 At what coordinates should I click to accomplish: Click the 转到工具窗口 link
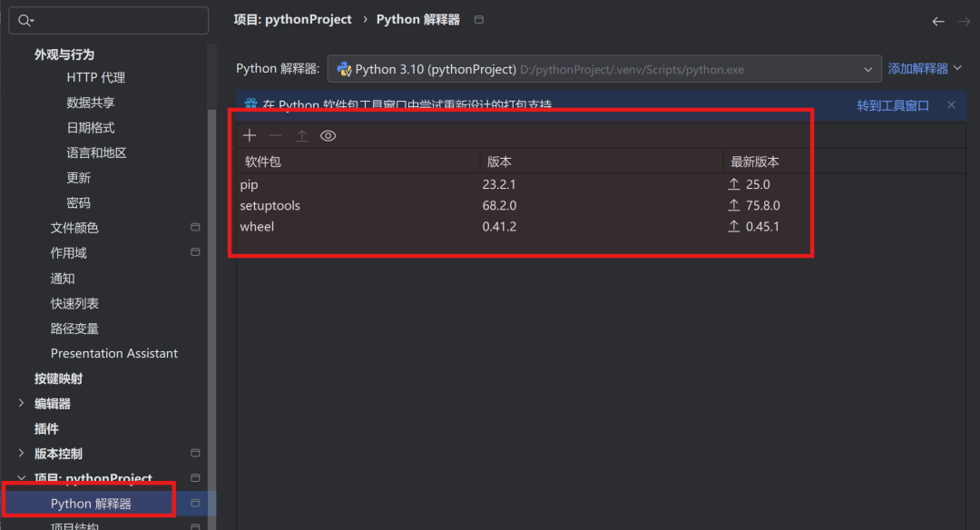point(893,105)
